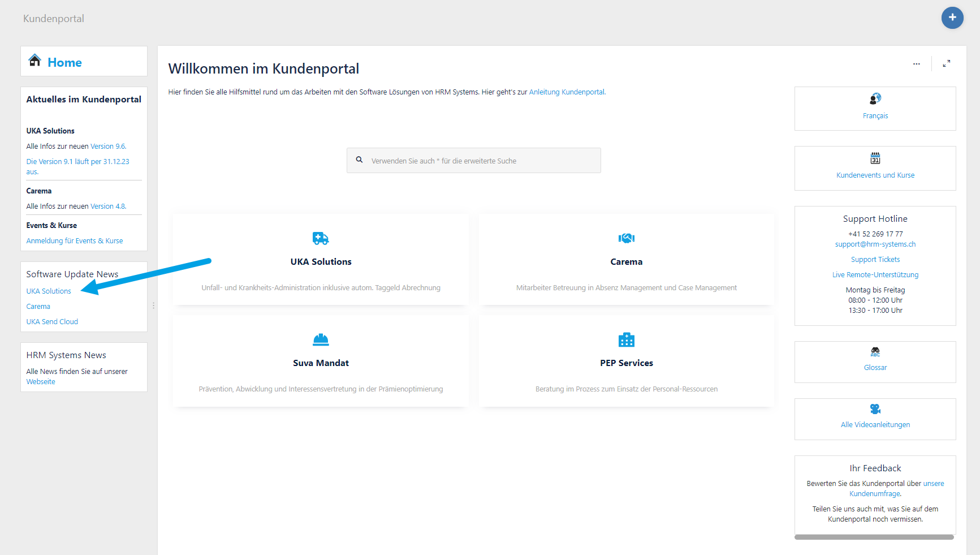Open UKA Solutions under Software Update News

[49, 291]
